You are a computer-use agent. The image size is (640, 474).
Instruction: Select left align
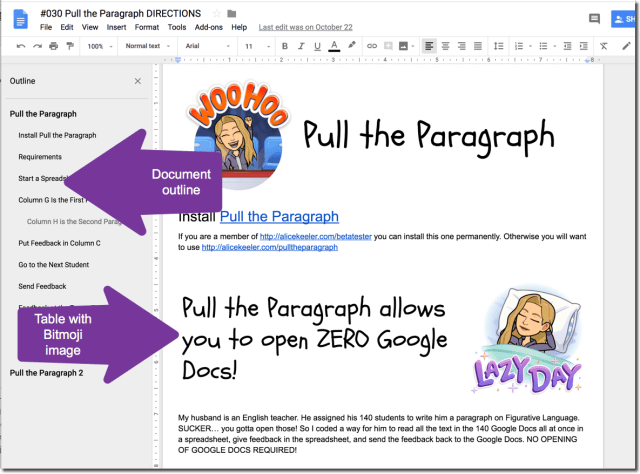[429, 46]
